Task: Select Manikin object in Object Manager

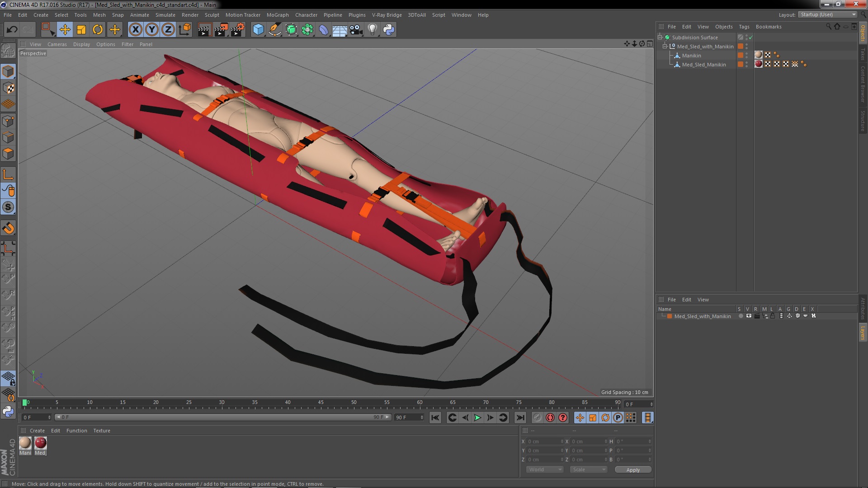Action: (x=691, y=56)
